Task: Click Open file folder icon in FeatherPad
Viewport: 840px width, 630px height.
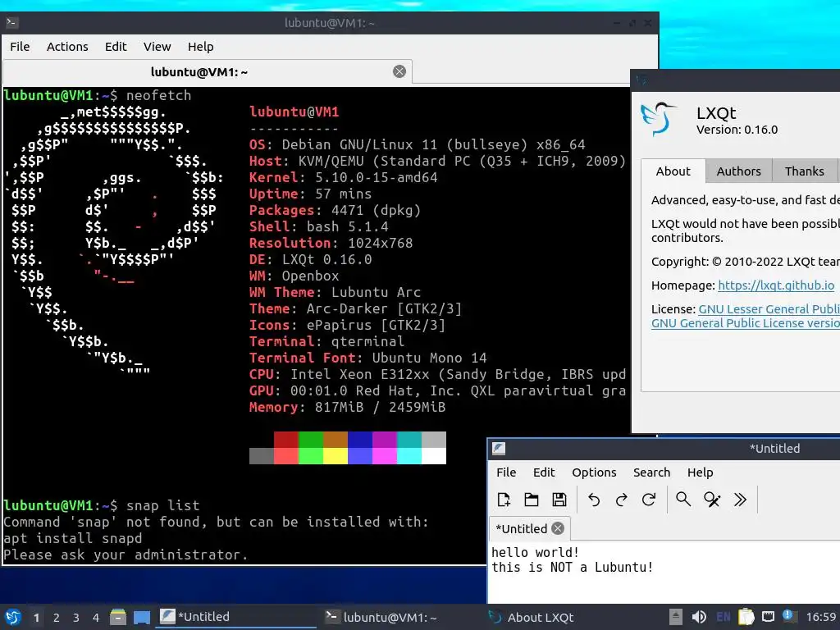Action: point(532,500)
